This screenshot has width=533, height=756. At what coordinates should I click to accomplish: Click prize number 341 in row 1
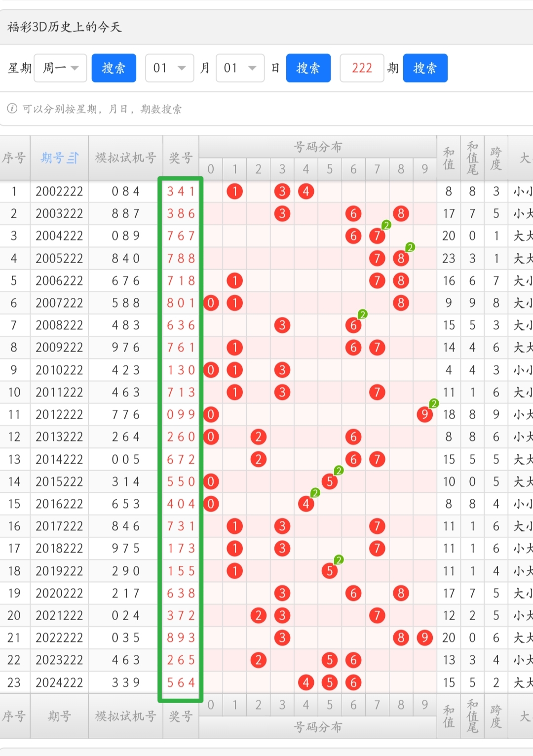pos(181,192)
